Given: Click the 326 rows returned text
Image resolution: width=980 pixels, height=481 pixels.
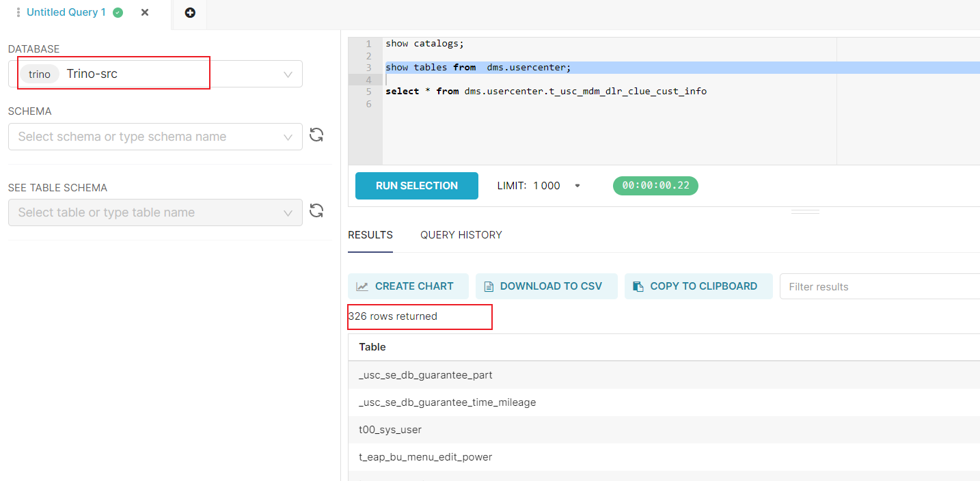Looking at the screenshot, I should [392, 316].
